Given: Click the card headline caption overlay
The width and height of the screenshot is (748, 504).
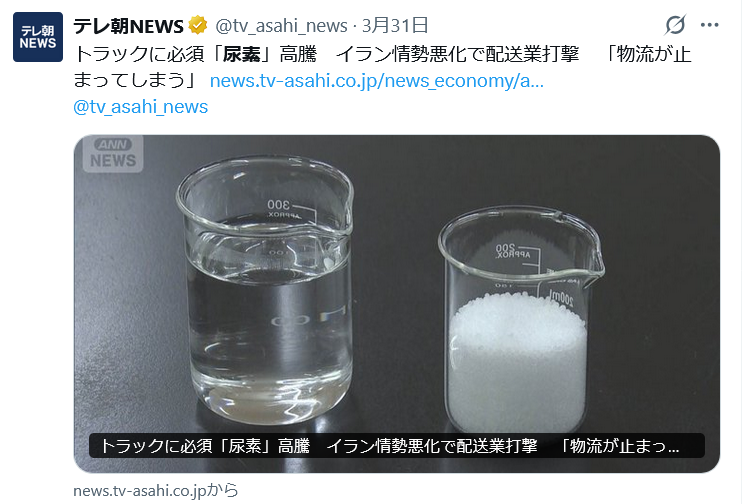Looking at the screenshot, I should 396,446.
